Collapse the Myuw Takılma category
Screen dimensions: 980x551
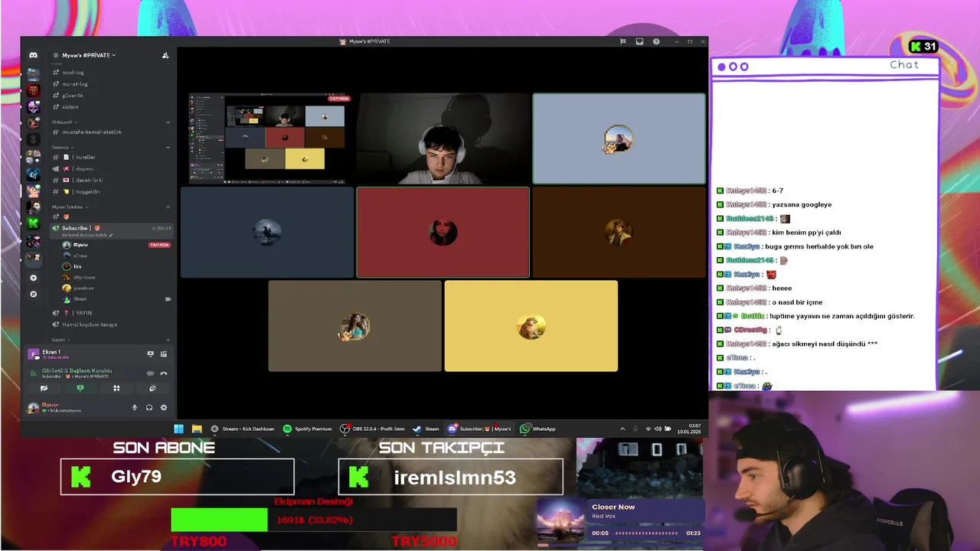click(69, 207)
